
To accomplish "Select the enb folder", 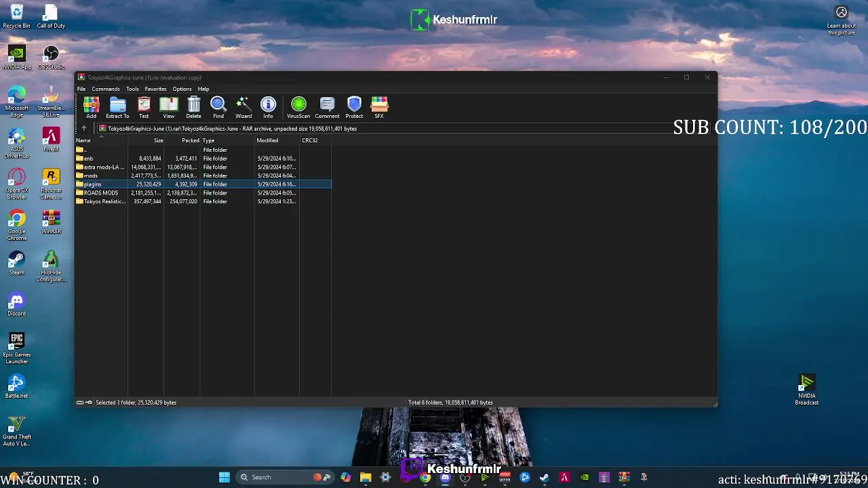I will click(x=203, y=159).
